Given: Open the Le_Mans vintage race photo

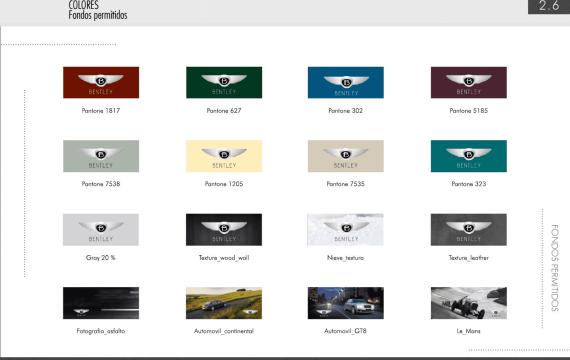Looking at the screenshot, I should coord(469,303).
